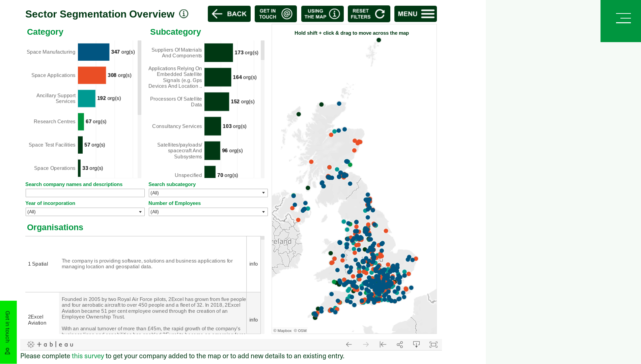Click the RESET FILTERS button
This screenshot has height=364, width=641.
pos(369,14)
